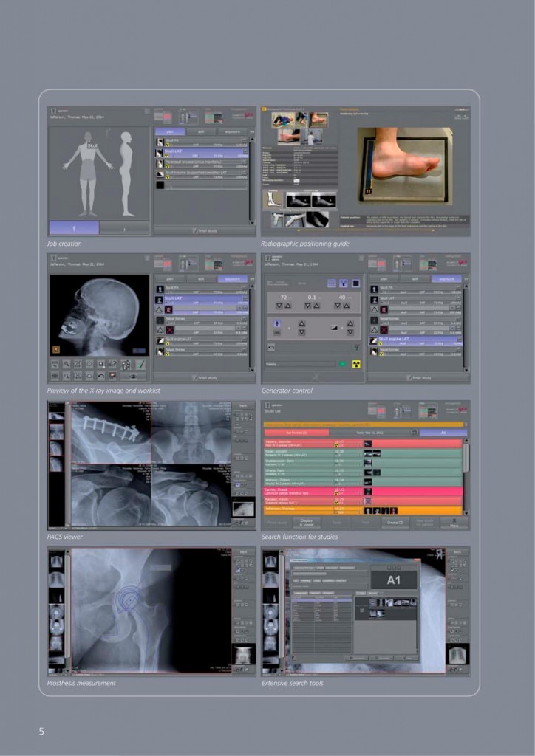Select the green diagonal line tool below skull image
The width and height of the screenshot is (535, 756).
coord(141,364)
